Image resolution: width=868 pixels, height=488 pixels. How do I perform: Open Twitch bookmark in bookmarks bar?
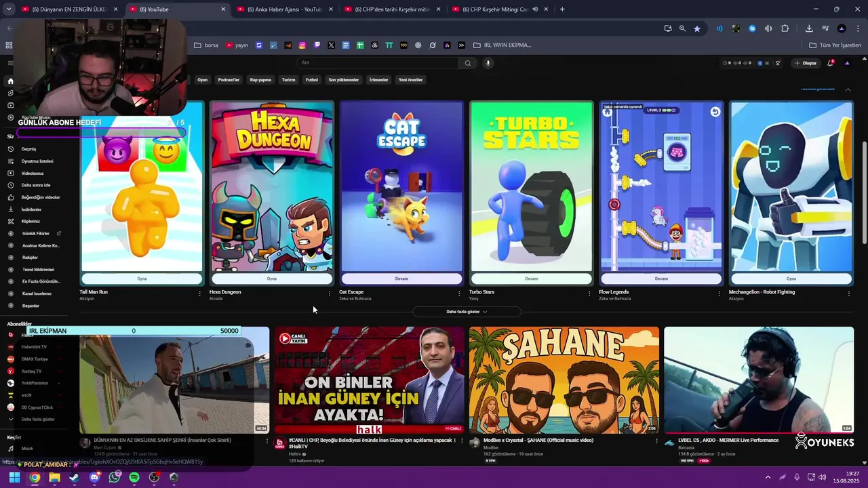coord(317,45)
